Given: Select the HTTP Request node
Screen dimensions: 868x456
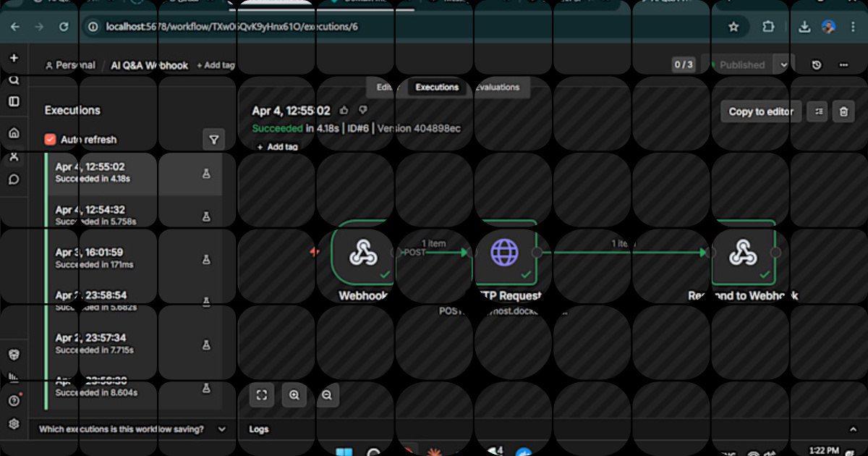Looking at the screenshot, I should point(506,253).
